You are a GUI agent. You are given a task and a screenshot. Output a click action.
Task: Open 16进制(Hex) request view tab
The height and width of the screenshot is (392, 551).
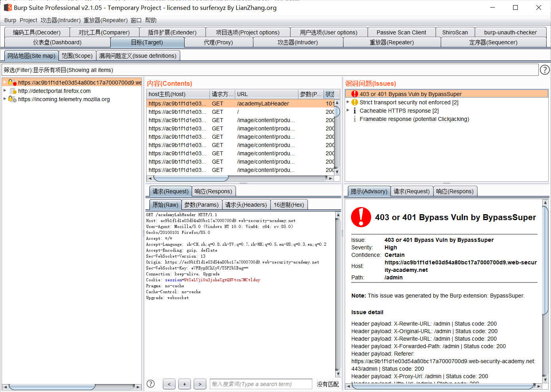click(289, 205)
